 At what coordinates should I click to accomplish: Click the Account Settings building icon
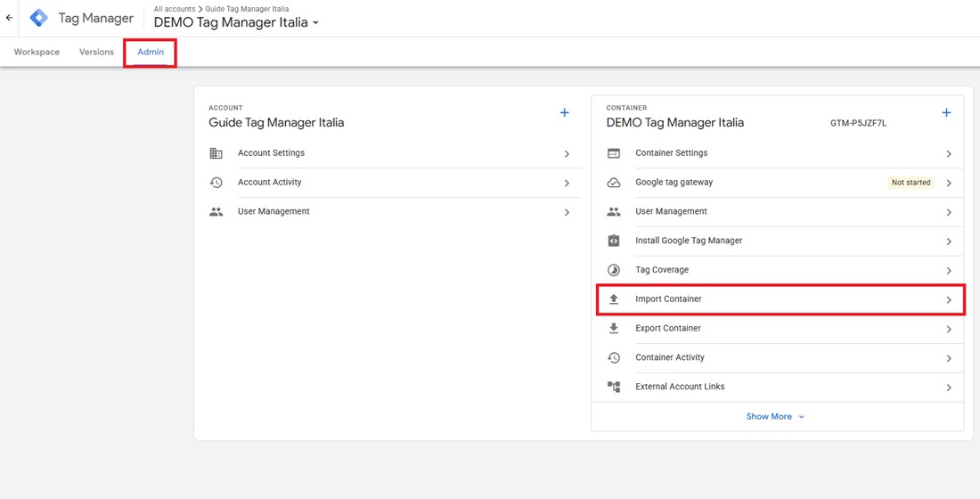click(216, 153)
